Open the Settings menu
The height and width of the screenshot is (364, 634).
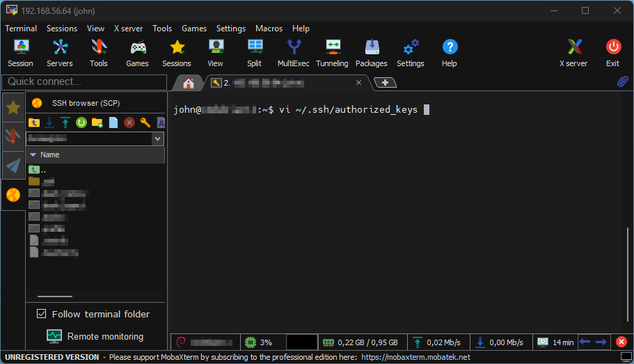click(x=231, y=29)
